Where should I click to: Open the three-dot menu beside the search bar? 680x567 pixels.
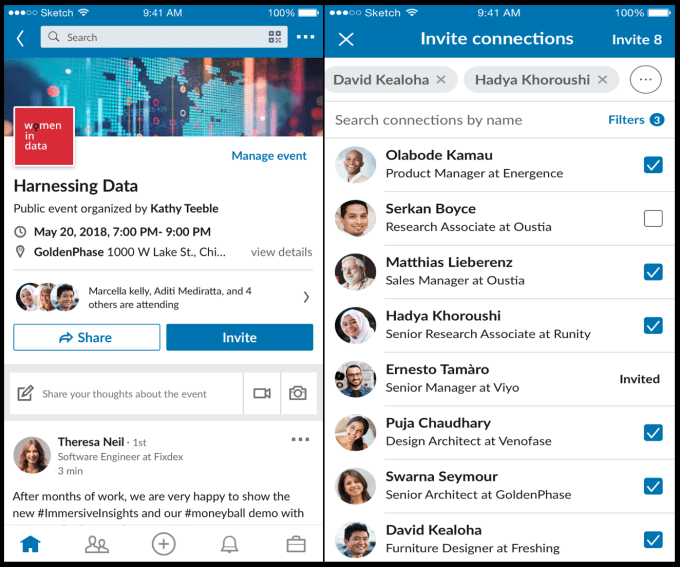click(x=305, y=37)
